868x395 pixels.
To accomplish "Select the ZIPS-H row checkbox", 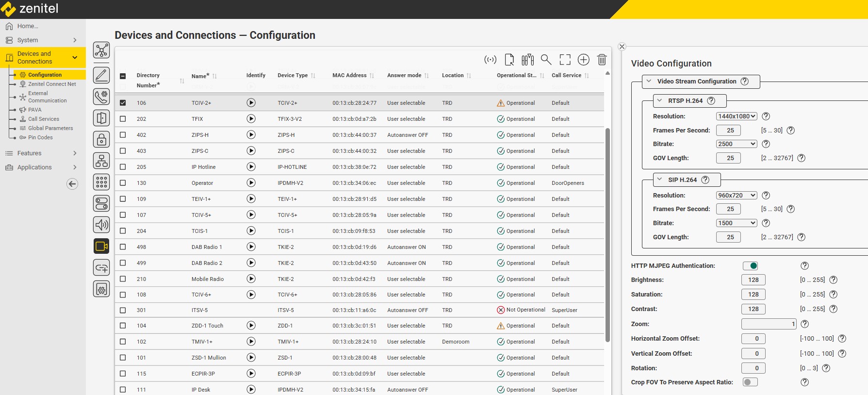I will 123,135.
